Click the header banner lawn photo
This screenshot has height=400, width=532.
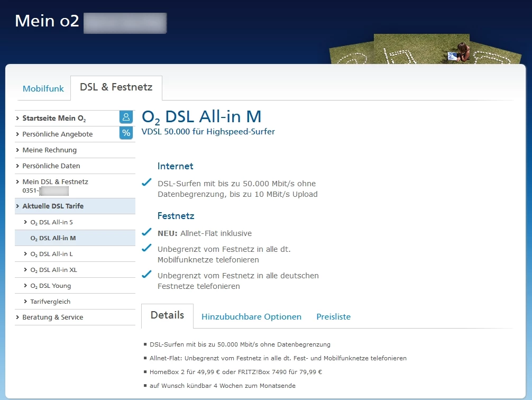(425, 49)
